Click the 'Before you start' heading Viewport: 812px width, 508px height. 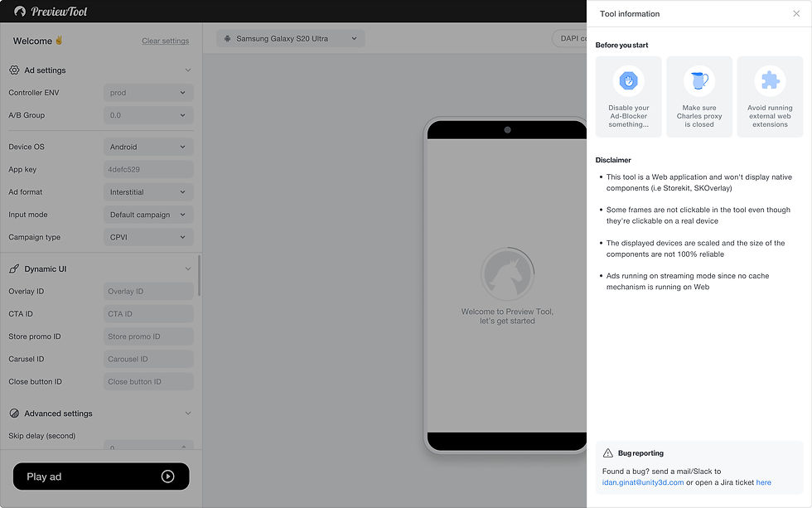click(x=621, y=45)
